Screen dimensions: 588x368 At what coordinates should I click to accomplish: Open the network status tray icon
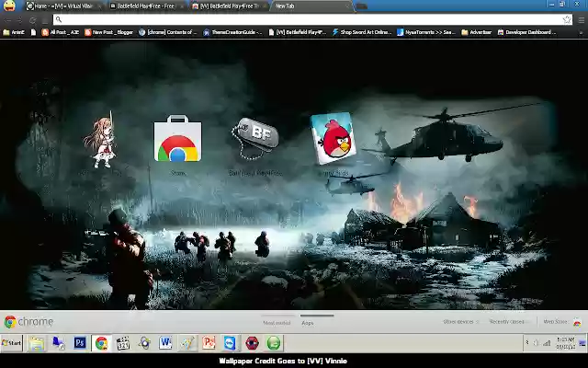(547, 343)
